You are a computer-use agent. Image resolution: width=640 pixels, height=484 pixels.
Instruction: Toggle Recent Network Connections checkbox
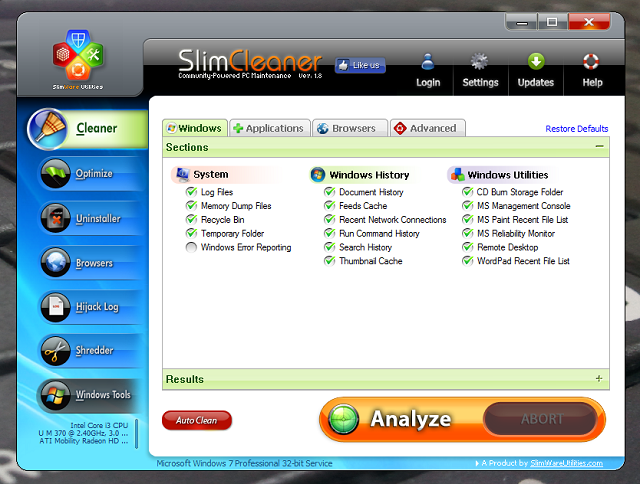(329, 220)
